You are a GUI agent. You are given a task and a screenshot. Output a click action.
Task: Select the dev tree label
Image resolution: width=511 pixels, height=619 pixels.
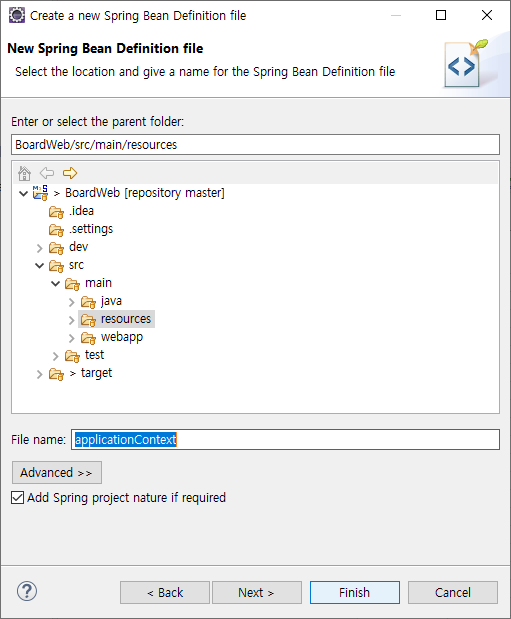pyautogui.click(x=79, y=247)
